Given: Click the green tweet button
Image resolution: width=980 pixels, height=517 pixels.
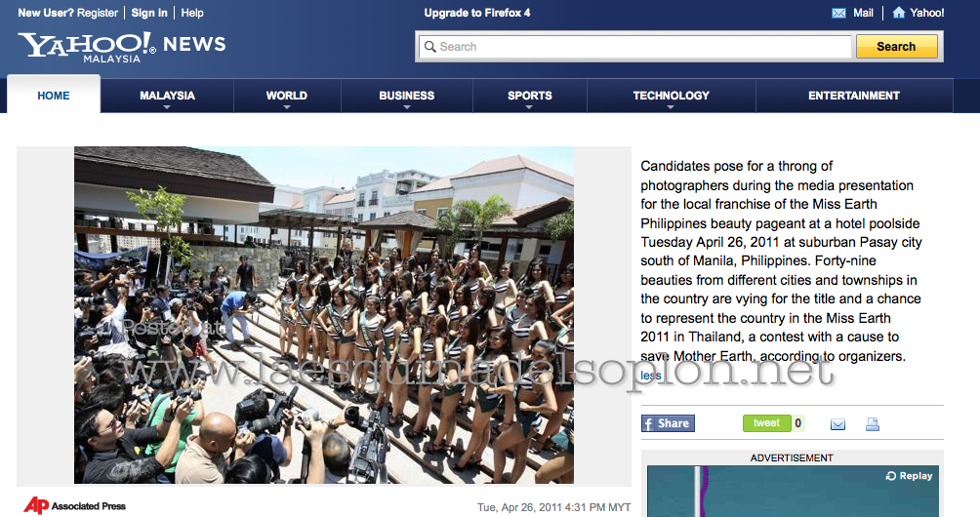Looking at the screenshot, I should click(x=766, y=423).
